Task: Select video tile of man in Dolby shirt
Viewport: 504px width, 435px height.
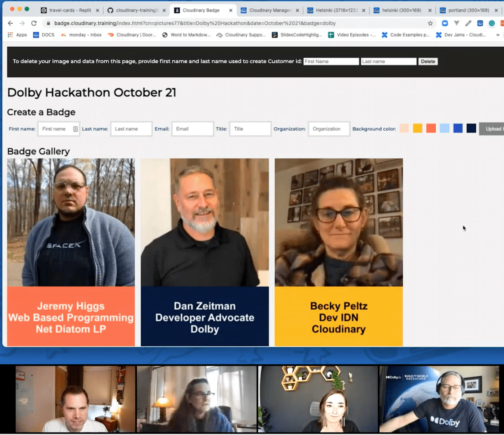Action: coord(440,399)
